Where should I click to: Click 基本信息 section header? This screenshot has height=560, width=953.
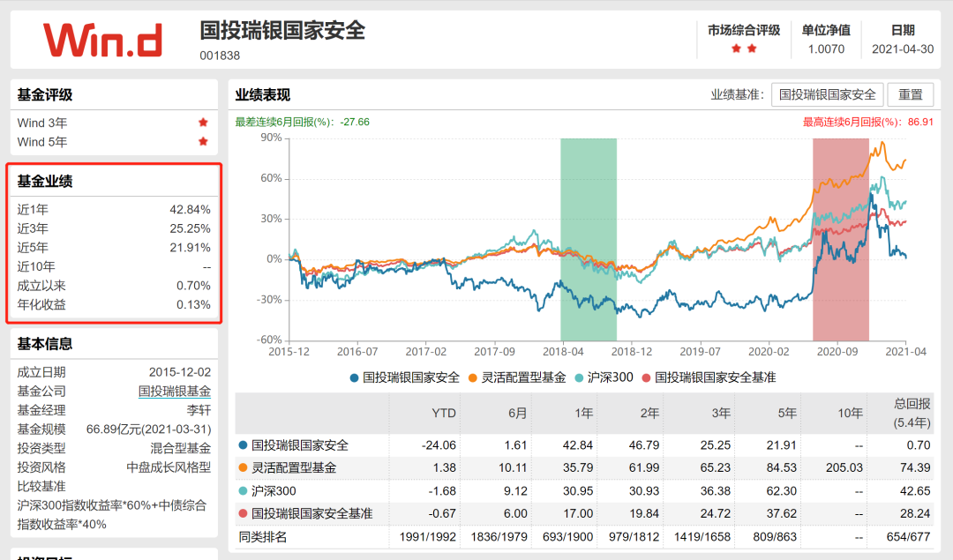45,344
